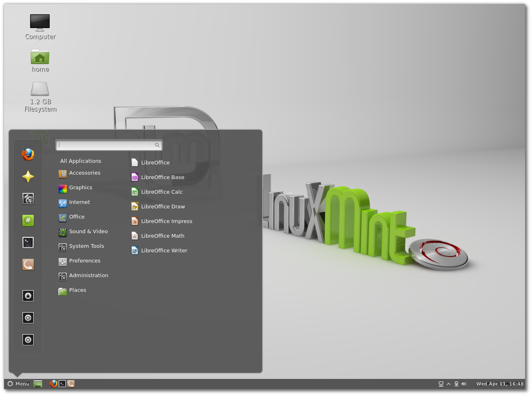Select the Office category

pos(77,217)
